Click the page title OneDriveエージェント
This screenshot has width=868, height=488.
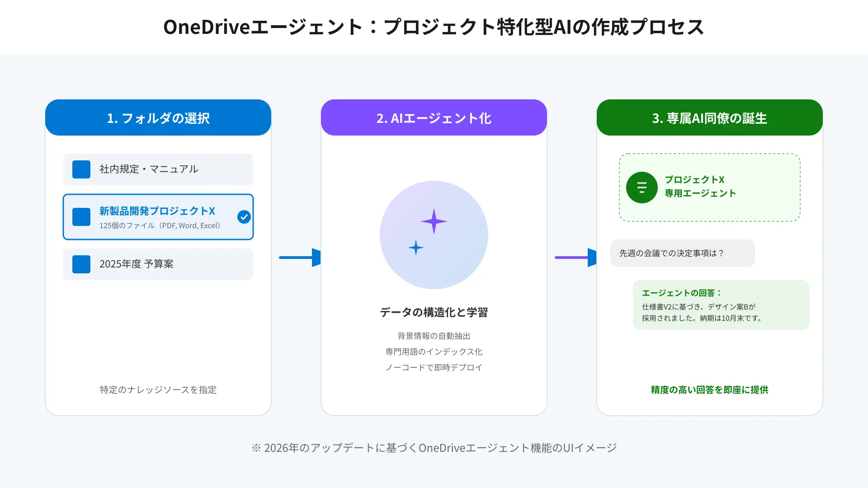click(x=434, y=27)
